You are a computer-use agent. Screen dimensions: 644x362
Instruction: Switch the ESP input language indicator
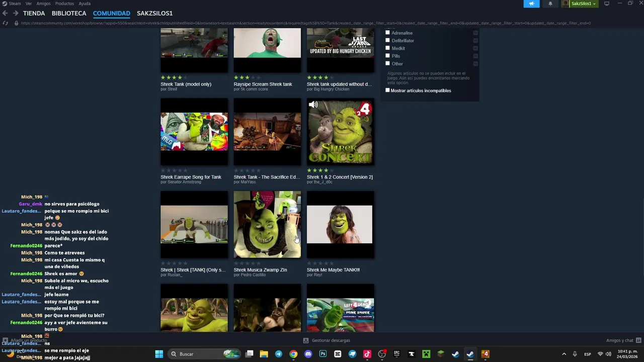587,354
